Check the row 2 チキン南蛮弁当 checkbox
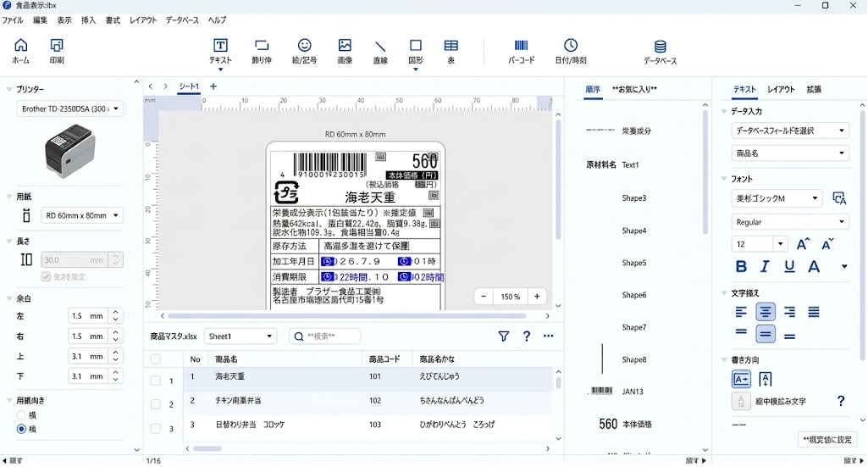 (156, 404)
